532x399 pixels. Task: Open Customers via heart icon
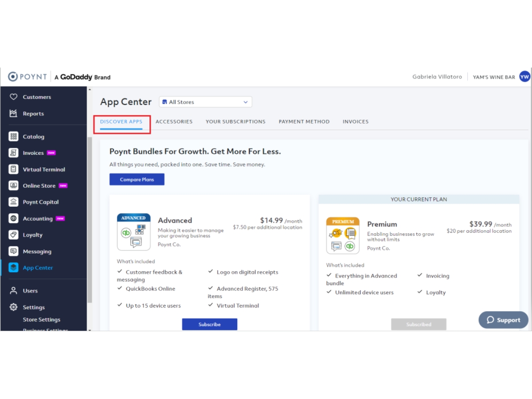pos(13,97)
